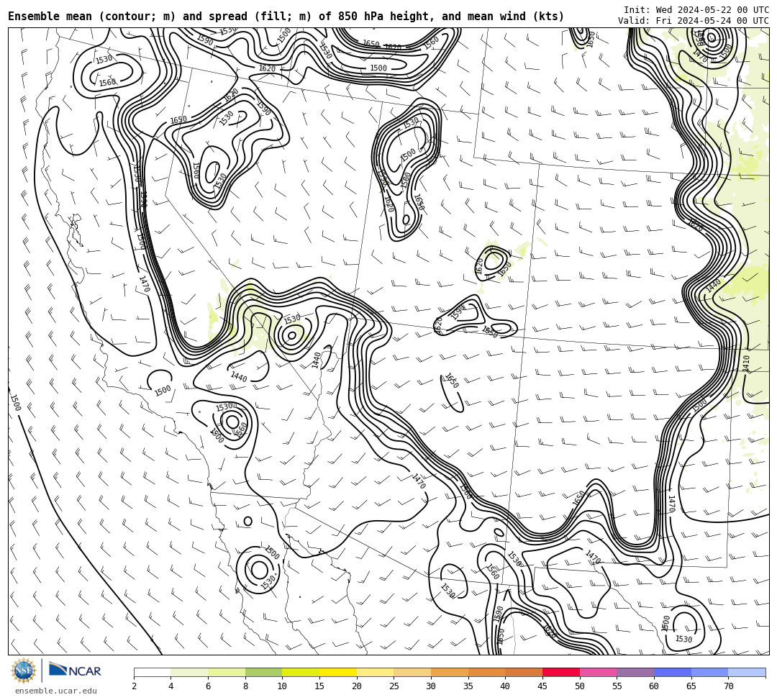The image size is (777, 700).
Task: Click the colorbar tick label '15'
Action: pos(319,686)
